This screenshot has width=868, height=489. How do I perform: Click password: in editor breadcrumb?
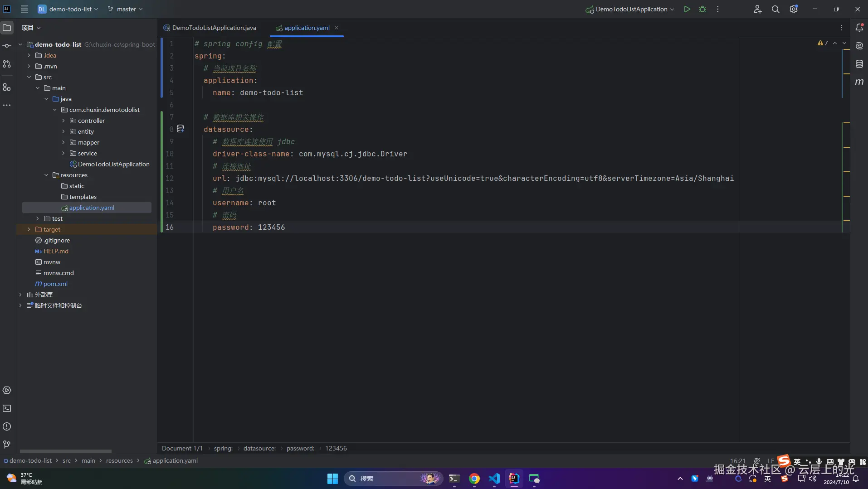pyautogui.click(x=300, y=448)
